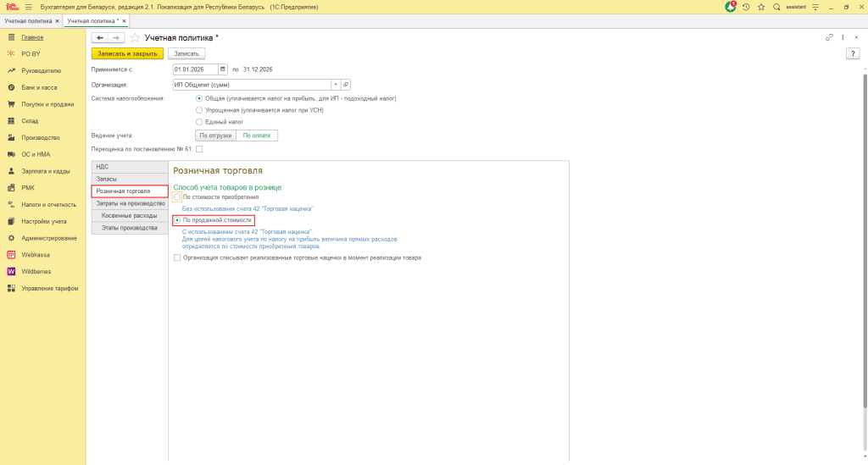Open the history clock icon
Viewport: 868px width, 465px height.
click(x=746, y=7)
